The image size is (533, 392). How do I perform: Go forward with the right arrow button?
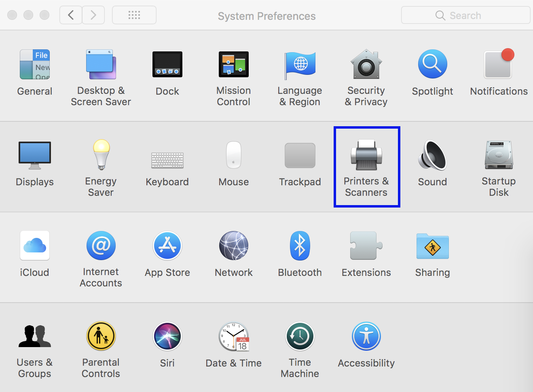pos(93,15)
